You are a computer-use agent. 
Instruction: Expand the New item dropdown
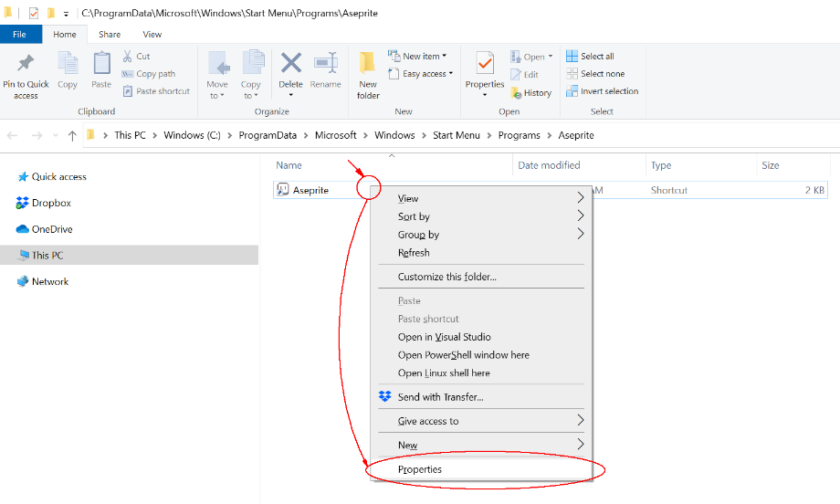coord(419,56)
